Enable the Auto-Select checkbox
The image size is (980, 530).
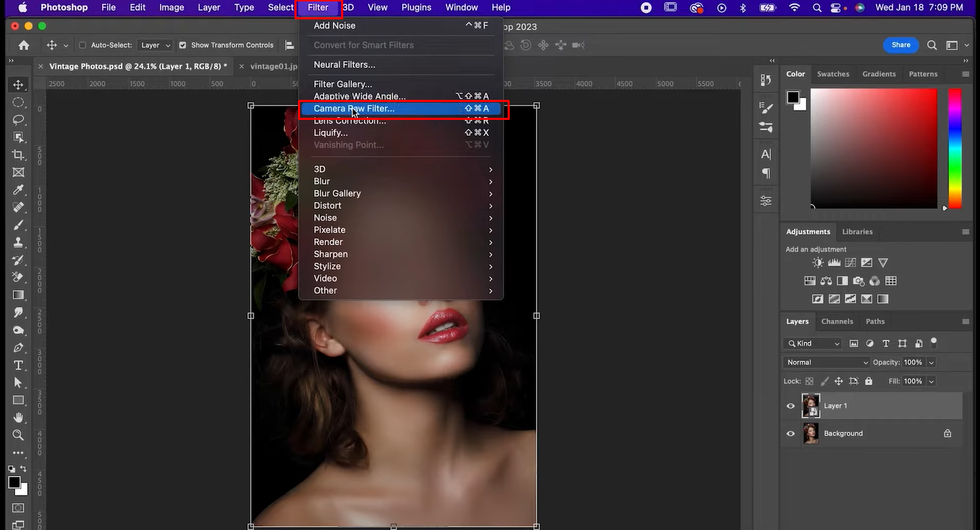(83, 45)
